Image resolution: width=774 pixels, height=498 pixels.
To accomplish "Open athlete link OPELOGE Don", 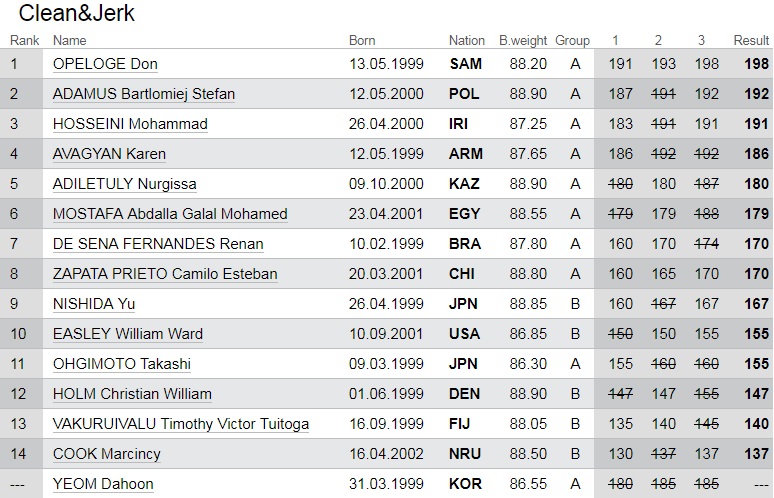I will (105, 64).
